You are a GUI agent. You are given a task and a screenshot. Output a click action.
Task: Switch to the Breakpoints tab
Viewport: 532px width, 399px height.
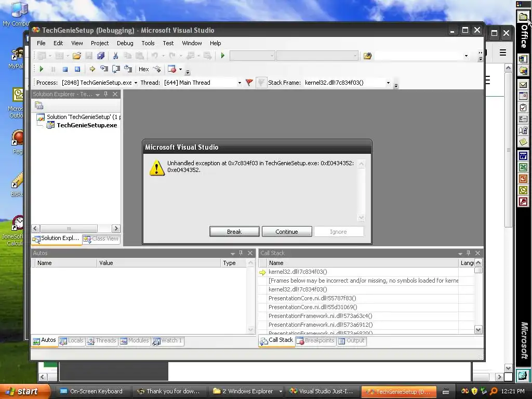coord(315,340)
